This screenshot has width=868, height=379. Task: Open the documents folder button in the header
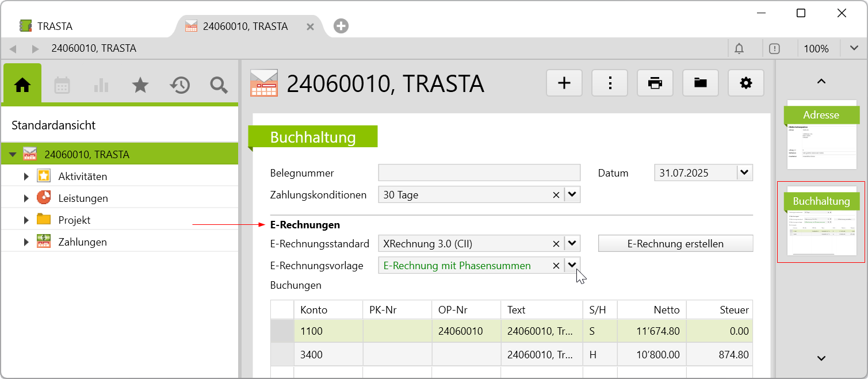click(x=701, y=83)
